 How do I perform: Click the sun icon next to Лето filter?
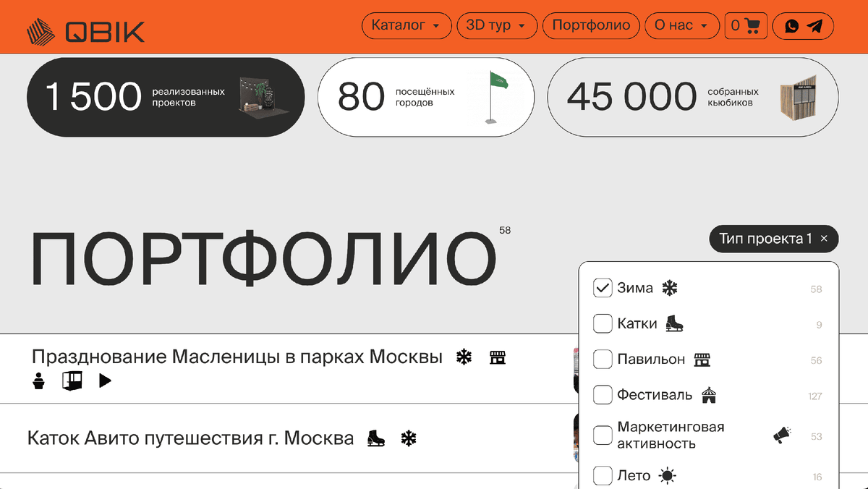(x=670, y=475)
